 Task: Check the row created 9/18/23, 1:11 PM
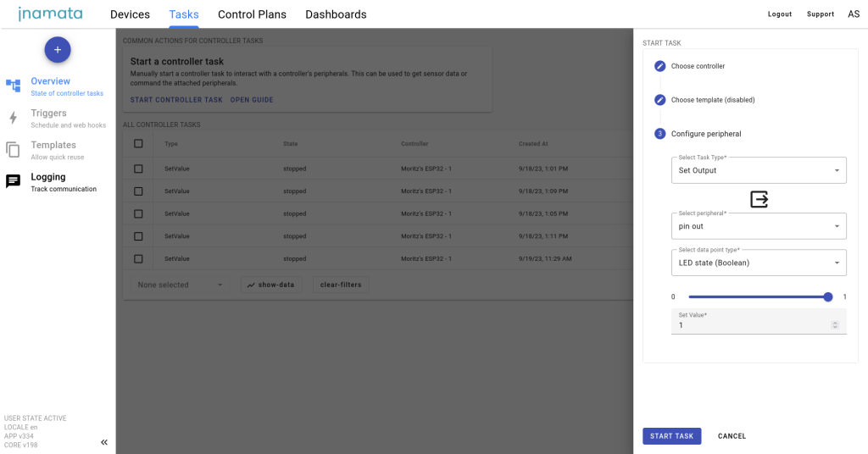(138, 236)
